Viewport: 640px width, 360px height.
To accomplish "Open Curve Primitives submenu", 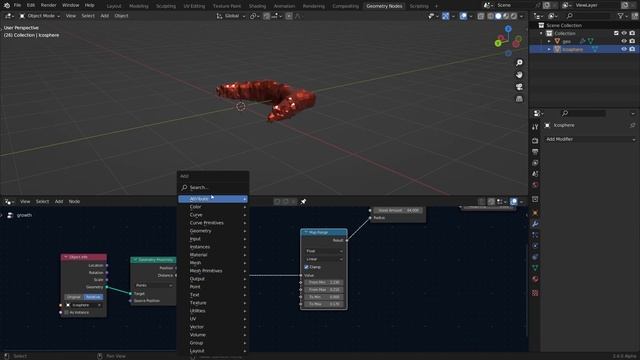I will pyautogui.click(x=213, y=223).
